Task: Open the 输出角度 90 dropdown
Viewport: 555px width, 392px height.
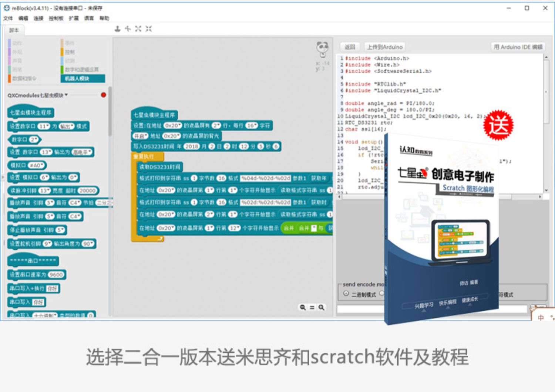Action: (88, 244)
